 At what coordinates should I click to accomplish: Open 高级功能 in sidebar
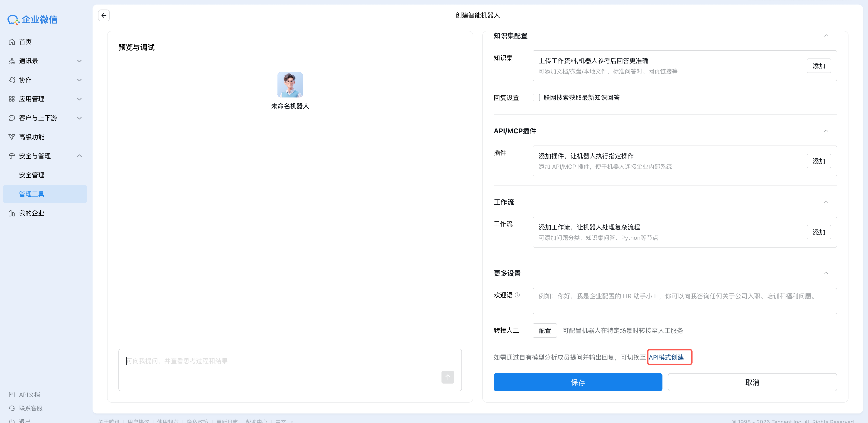click(32, 137)
